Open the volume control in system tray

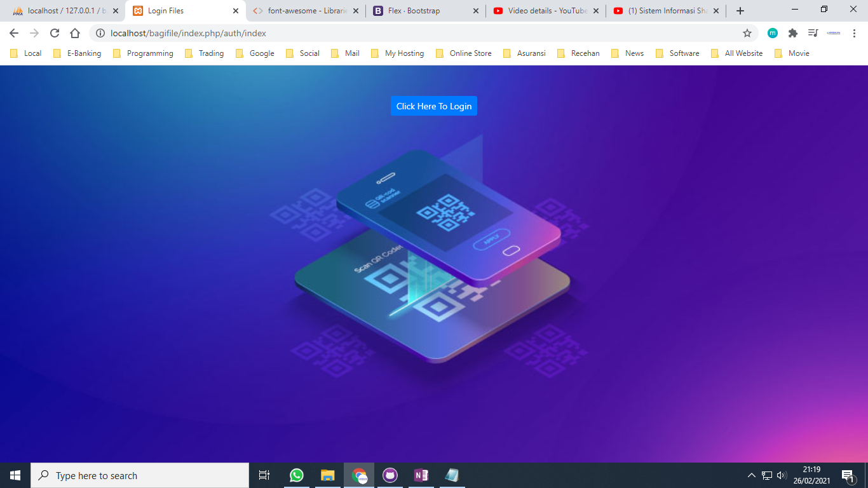[x=782, y=475]
